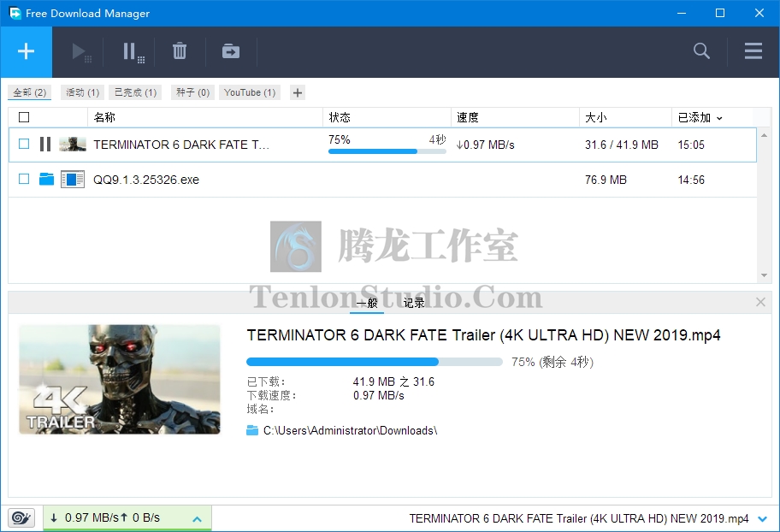This screenshot has width=780, height=532.
Task: Select the 种子 (0) filter tab
Action: tap(193, 92)
